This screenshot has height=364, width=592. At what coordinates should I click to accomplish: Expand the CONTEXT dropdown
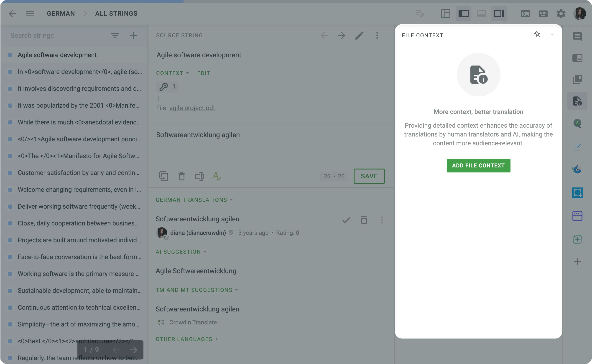173,73
